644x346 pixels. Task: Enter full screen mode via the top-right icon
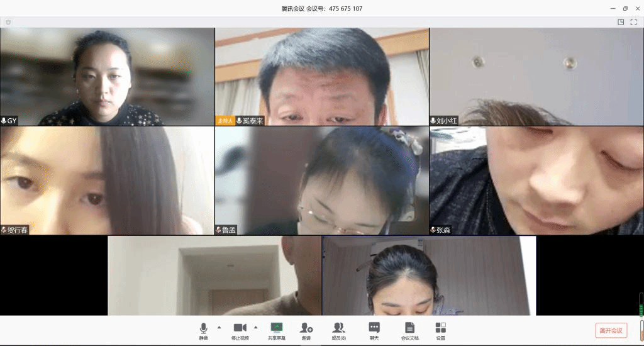(x=634, y=22)
